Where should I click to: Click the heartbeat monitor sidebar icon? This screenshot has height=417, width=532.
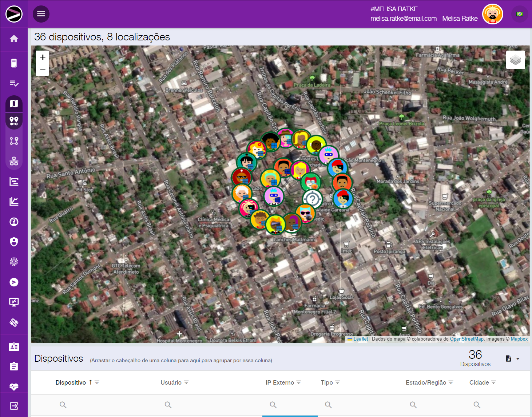[14, 387]
